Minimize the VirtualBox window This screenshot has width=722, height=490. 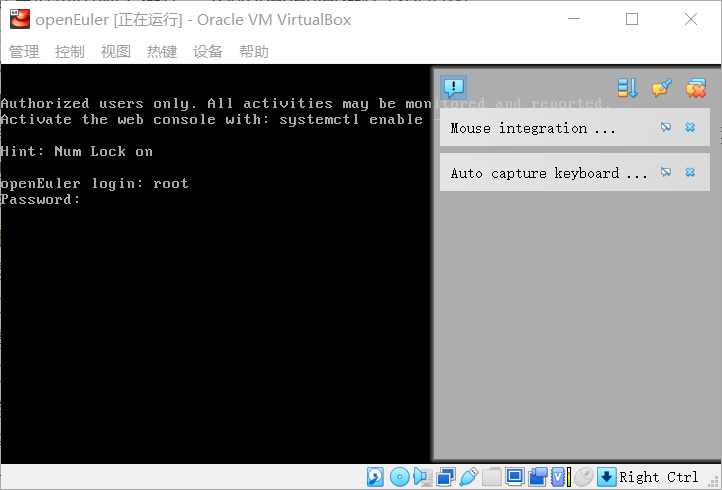click(x=574, y=19)
